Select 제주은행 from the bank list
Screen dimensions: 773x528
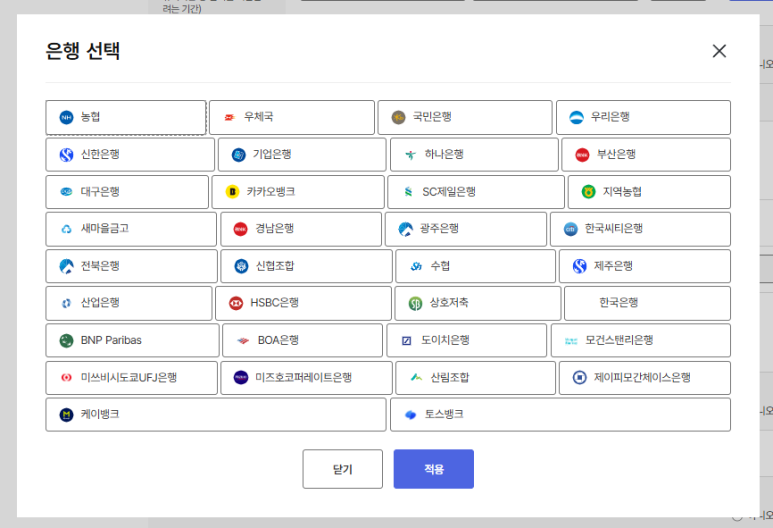(644, 266)
